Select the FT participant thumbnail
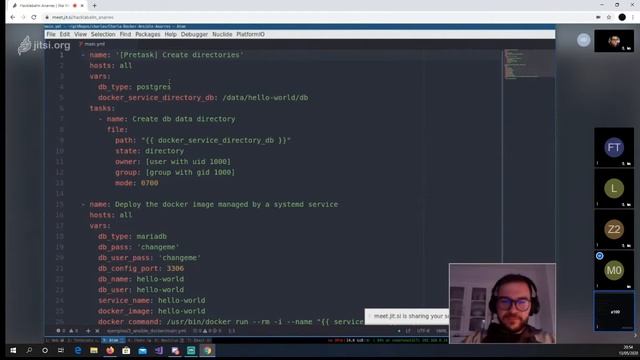The height and width of the screenshot is (360, 640). (614, 147)
